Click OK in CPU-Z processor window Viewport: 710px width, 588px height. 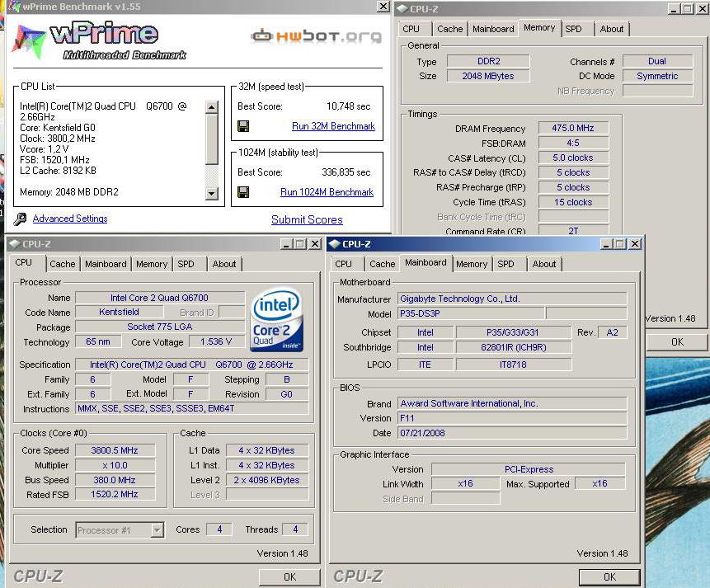coord(289,576)
